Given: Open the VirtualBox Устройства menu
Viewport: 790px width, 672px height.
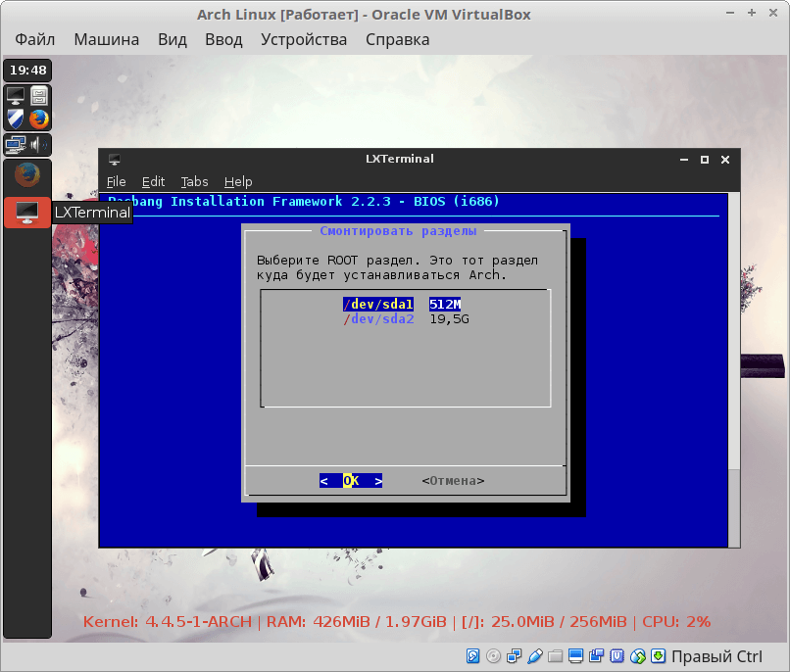Looking at the screenshot, I should click(304, 39).
